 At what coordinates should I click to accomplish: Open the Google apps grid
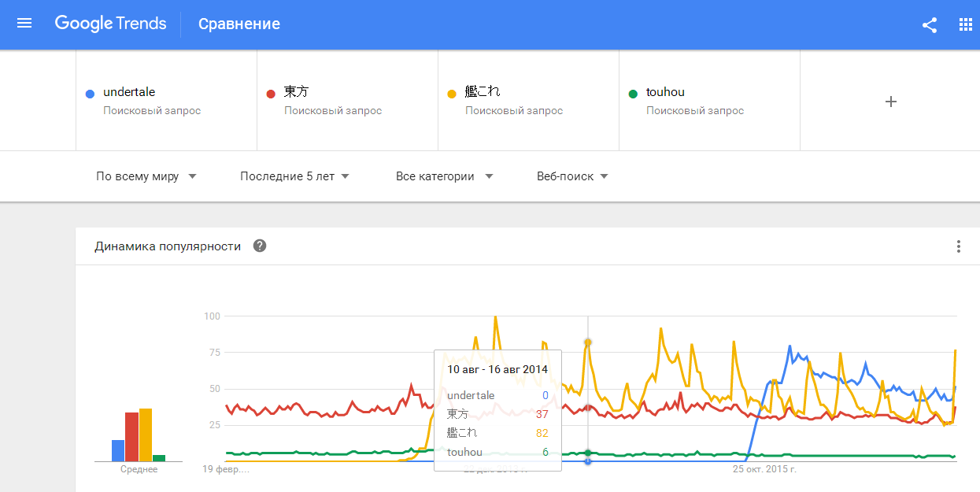tap(966, 24)
